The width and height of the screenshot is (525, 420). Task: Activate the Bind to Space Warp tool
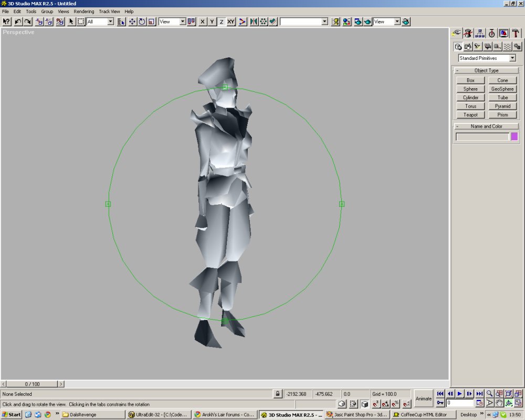click(60, 22)
